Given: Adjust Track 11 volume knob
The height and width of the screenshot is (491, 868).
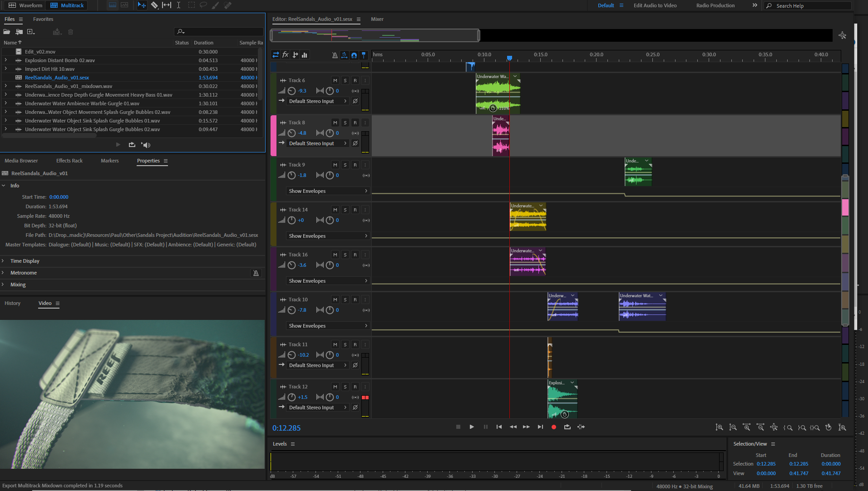Looking at the screenshot, I should [291, 355].
